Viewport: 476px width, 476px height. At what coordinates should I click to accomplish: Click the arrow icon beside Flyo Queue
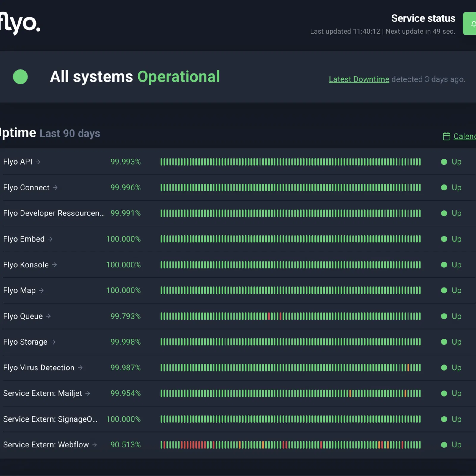click(x=48, y=316)
